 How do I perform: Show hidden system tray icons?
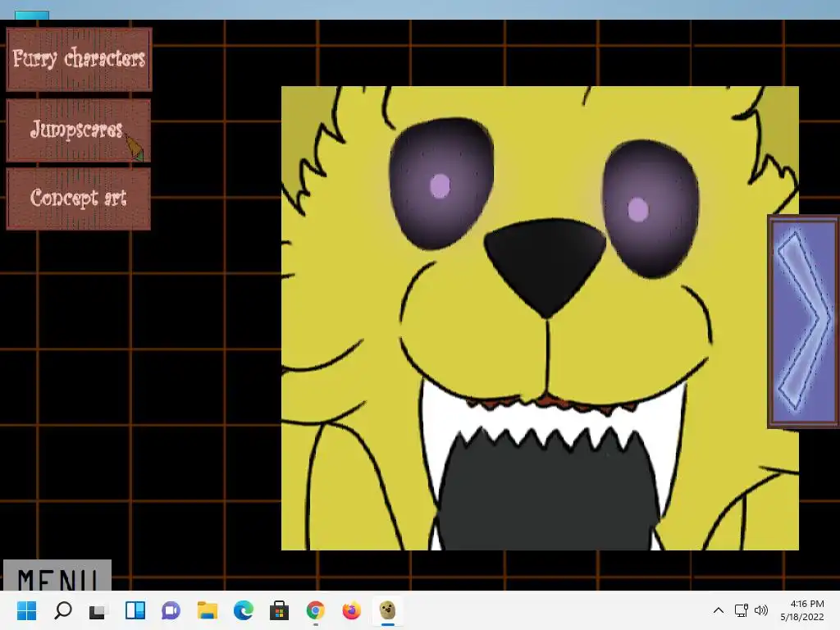click(x=719, y=610)
